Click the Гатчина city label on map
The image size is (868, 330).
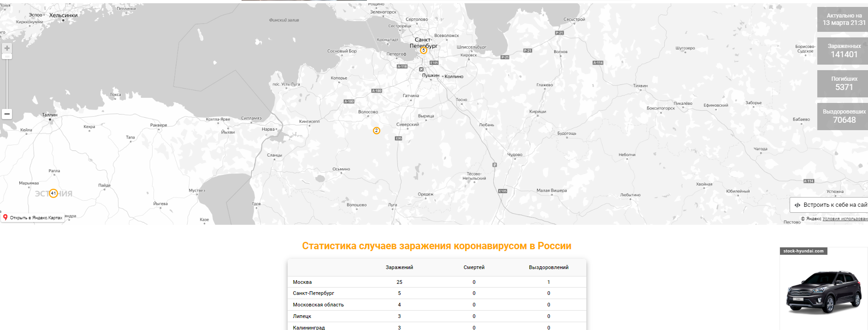coord(411,96)
